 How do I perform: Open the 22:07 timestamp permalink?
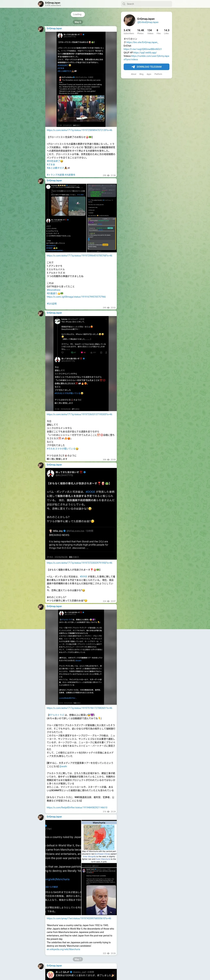coord(113,601)
